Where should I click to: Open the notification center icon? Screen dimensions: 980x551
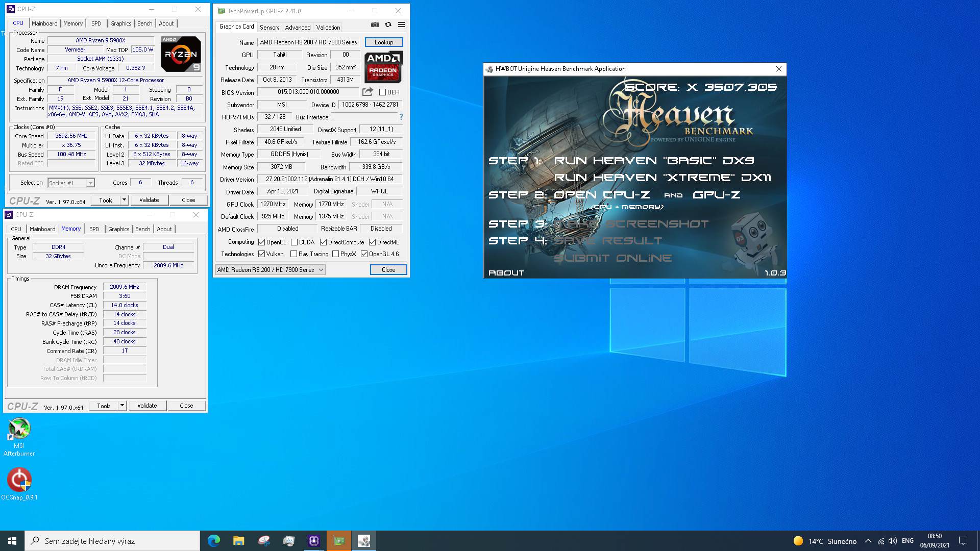pos(963,541)
